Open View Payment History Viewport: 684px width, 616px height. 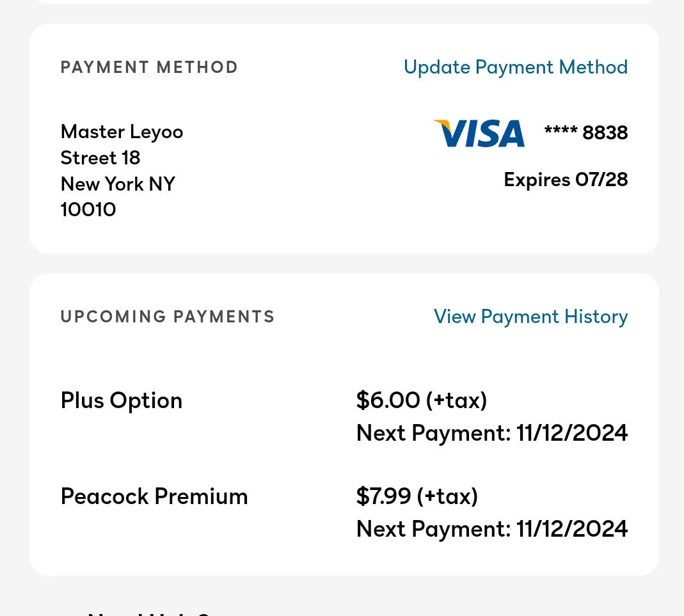click(530, 317)
